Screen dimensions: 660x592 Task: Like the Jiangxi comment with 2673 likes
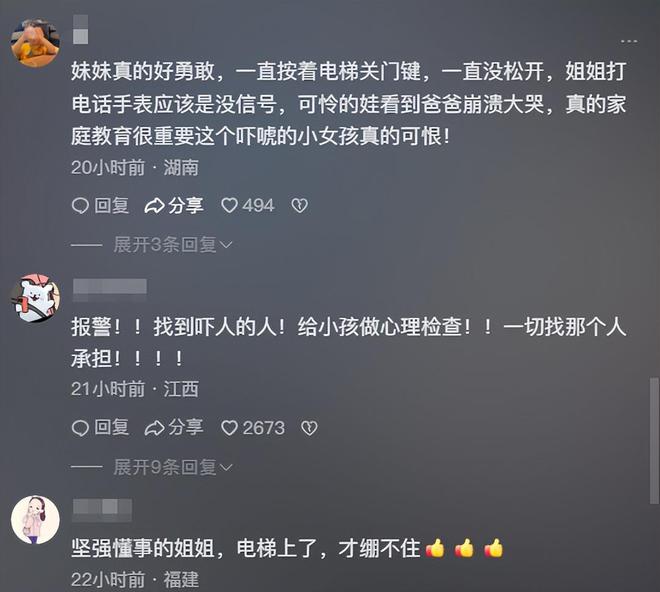point(229,428)
